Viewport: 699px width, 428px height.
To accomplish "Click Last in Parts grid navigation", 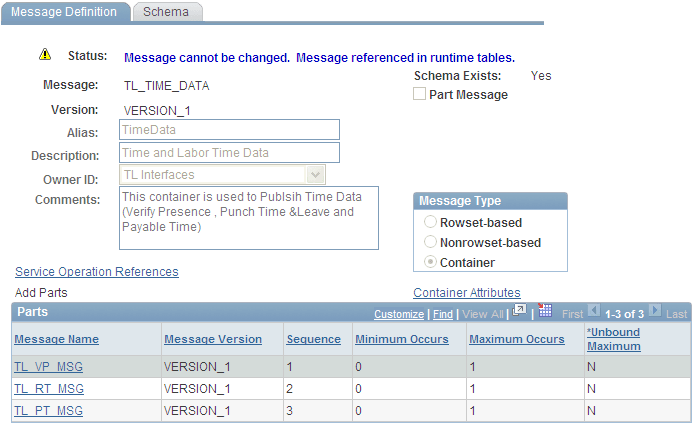I will pyautogui.click(x=676, y=314).
